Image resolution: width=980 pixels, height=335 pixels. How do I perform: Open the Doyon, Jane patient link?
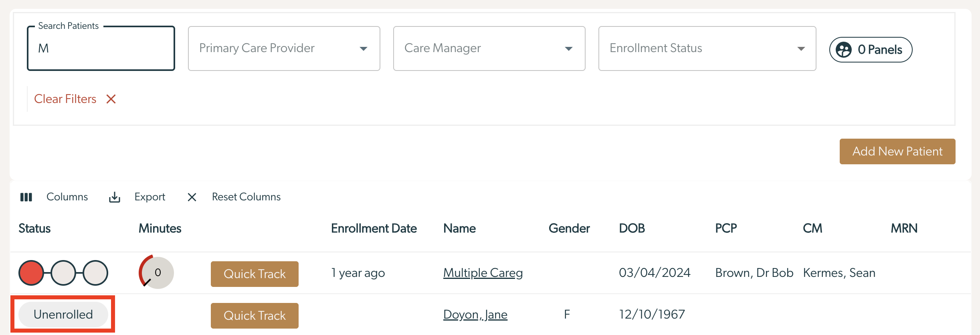coord(475,315)
